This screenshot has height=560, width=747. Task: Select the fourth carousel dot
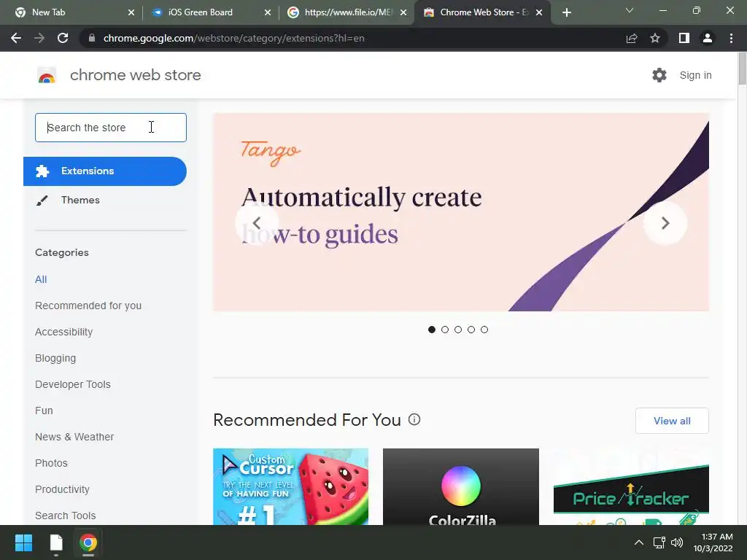pos(471,330)
